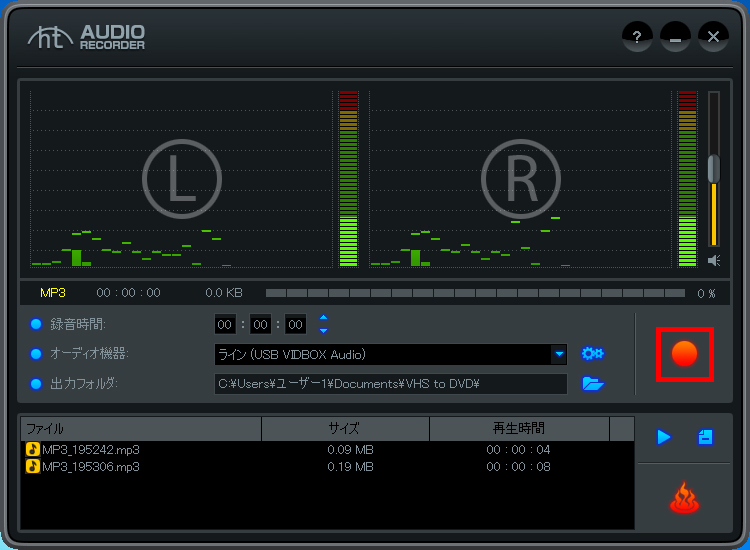Click the elapsed time 00 : 00 : 00 in status bar
The height and width of the screenshot is (550, 750).
pos(128,293)
